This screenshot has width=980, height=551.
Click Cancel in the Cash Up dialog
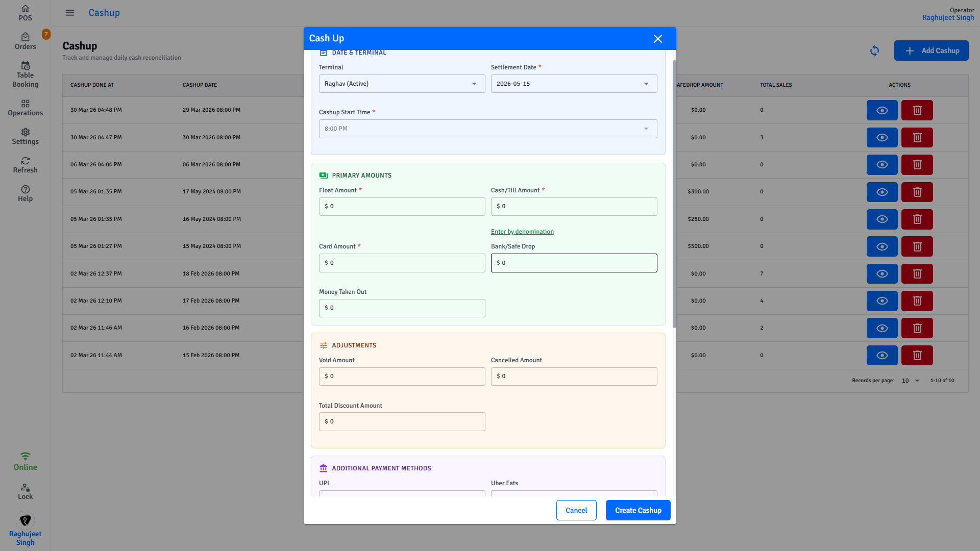(576, 510)
